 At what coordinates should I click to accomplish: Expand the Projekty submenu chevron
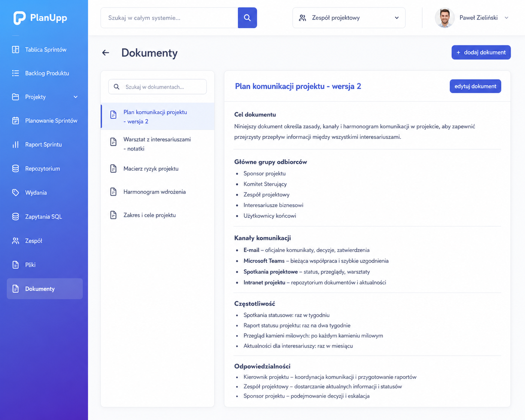(76, 97)
